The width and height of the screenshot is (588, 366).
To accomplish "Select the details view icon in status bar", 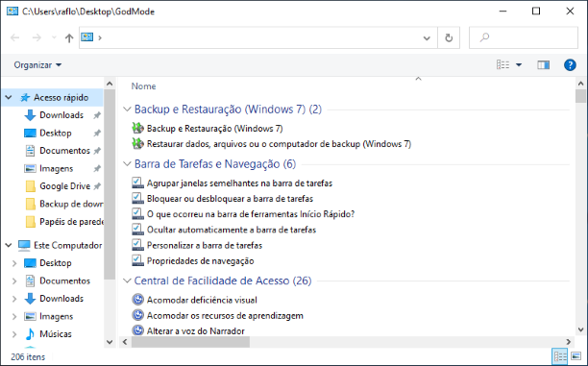I will [x=560, y=356].
